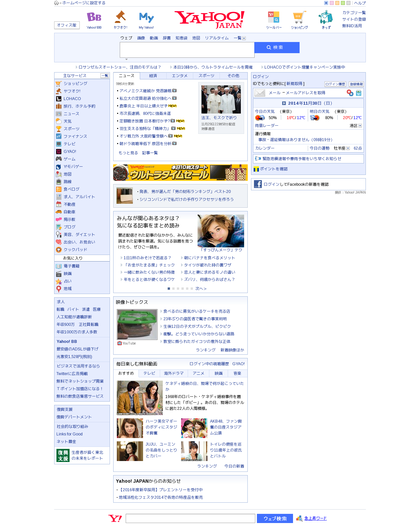
Task: Select the 音楽 video tab
Action: (237, 373)
